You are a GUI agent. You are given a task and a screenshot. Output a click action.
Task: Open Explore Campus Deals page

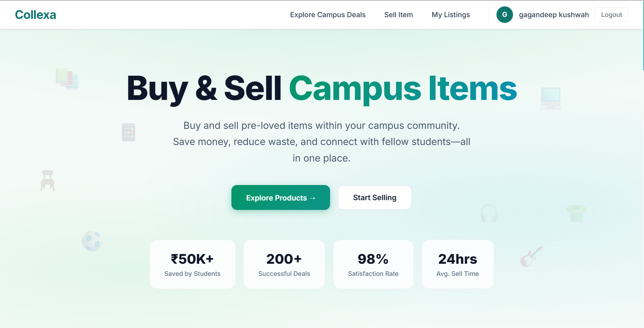coord(328,15)
